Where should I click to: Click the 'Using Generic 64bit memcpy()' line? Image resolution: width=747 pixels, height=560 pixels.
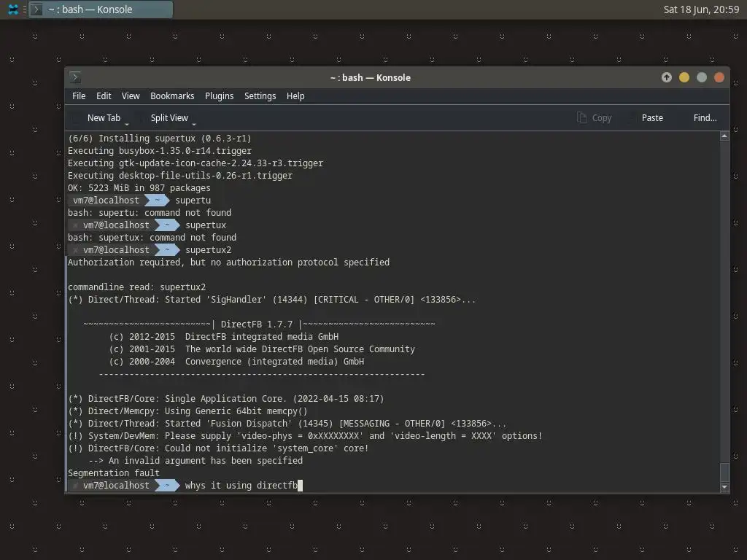click(x=187, y=411)
